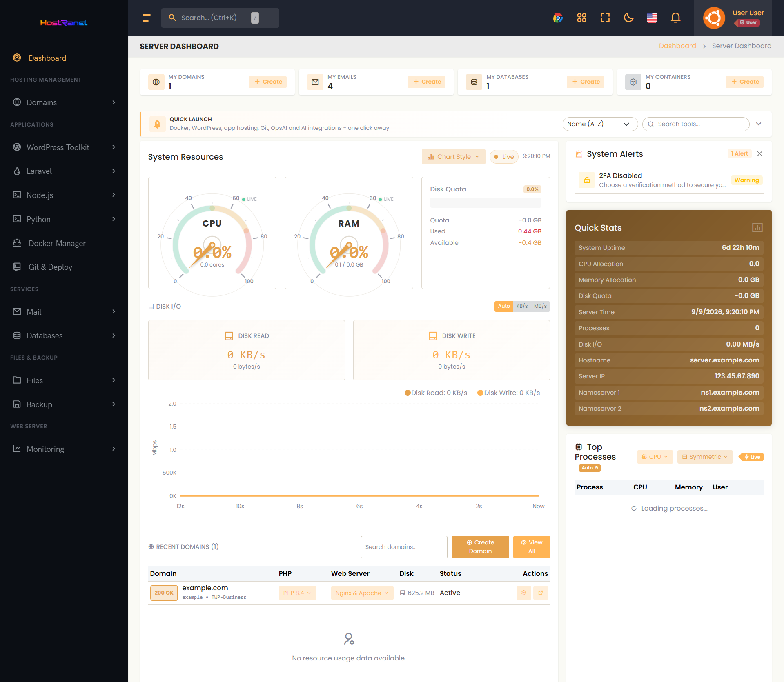Toggle dark mode with the moon icon
784x682 pixels.
click(x=629, y=18)
